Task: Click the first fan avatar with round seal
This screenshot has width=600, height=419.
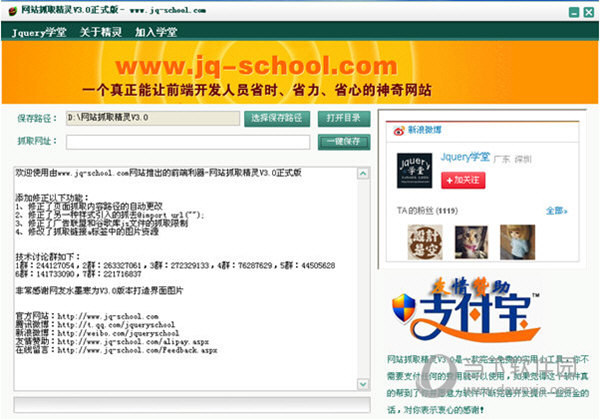Action: coord(425,242)
